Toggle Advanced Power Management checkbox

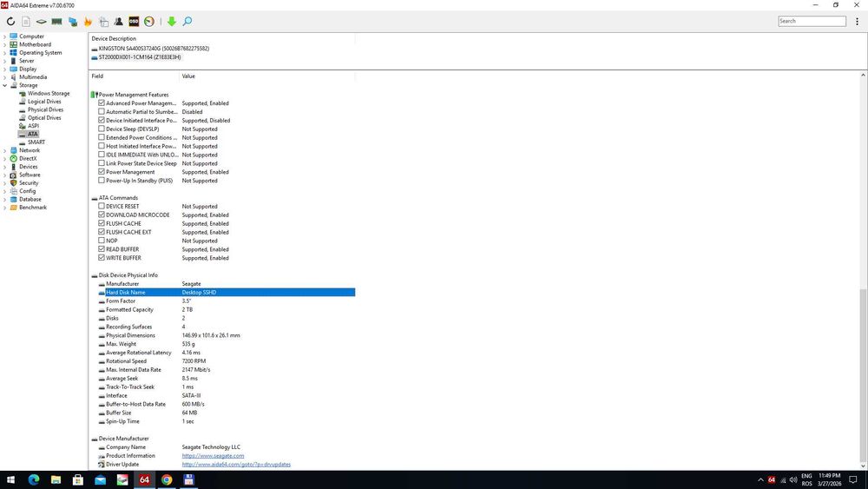pyautogui.click(x=102, y=103)
